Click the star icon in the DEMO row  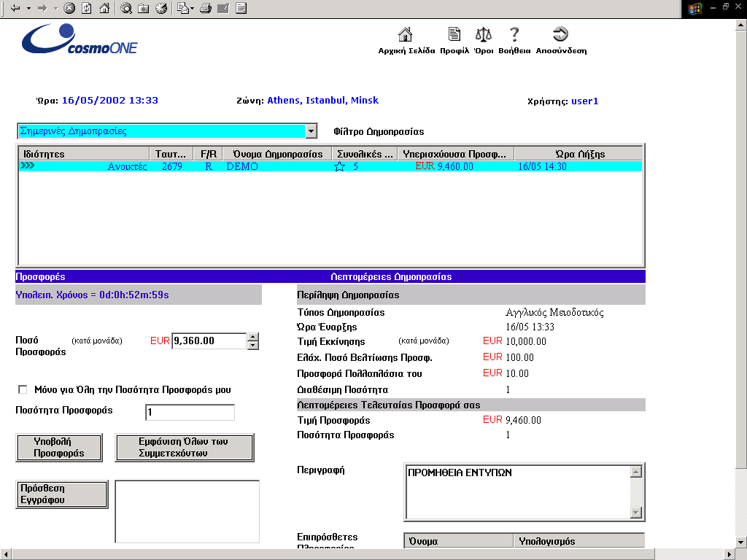(x=340, y=166)
